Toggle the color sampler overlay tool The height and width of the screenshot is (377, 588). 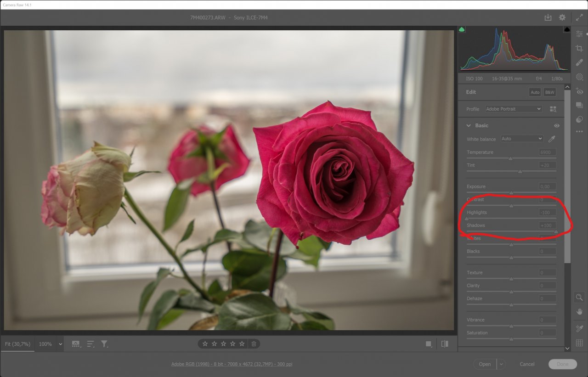coord(579,328)
